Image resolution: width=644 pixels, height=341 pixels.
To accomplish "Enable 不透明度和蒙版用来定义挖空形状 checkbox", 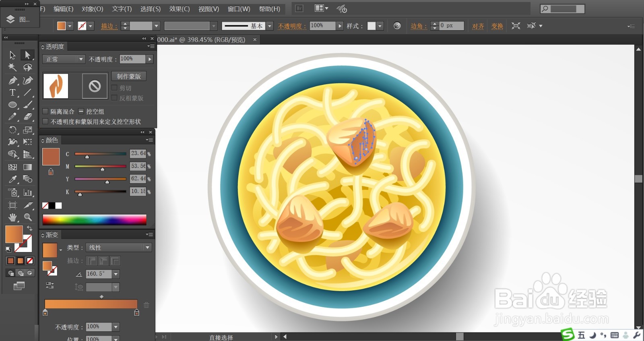I will pyautogui.click(x=45, y=122).
